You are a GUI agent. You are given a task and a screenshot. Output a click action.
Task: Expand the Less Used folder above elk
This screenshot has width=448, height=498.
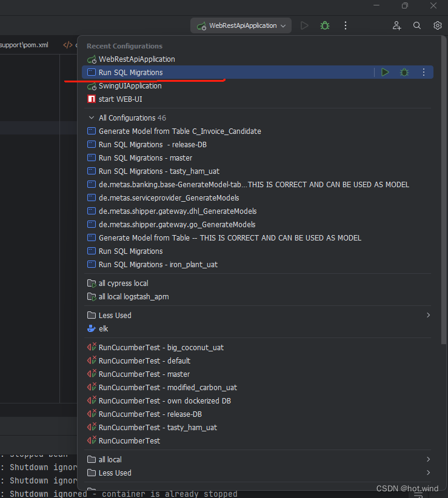coord(258,316)
